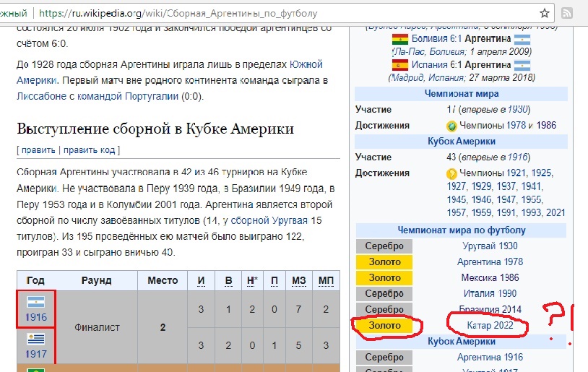Click the МП column header abbreviation
Viewport: 588px width, 372px height.
pos(326,281)
